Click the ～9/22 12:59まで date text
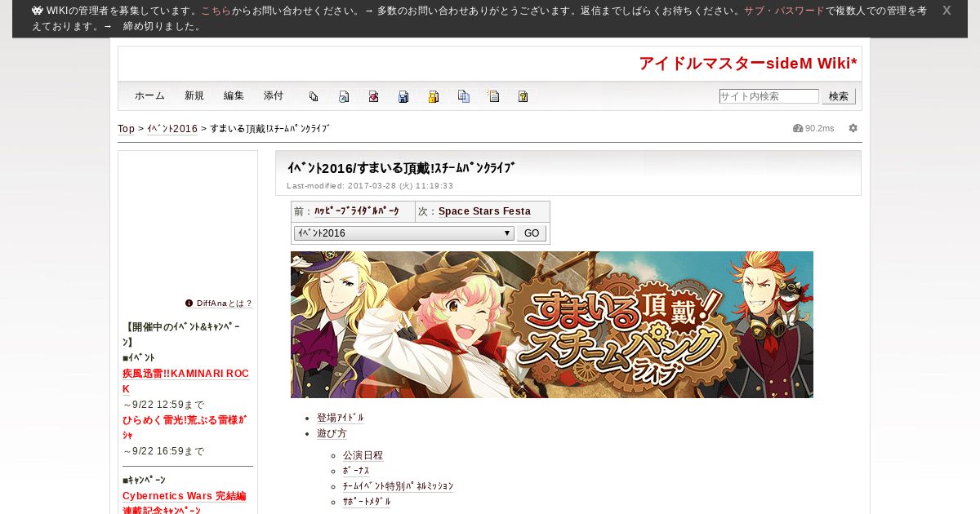This screenshot has width=980, height=514. [x=163, y=405]
